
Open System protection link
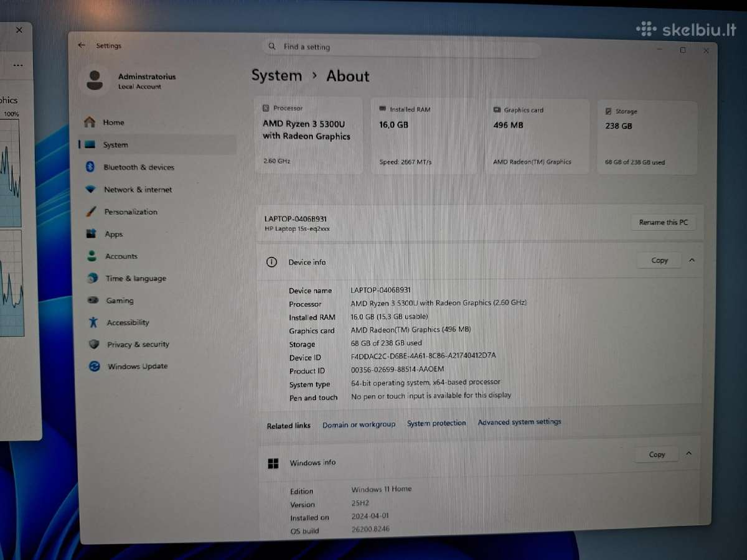pos(436,423)
